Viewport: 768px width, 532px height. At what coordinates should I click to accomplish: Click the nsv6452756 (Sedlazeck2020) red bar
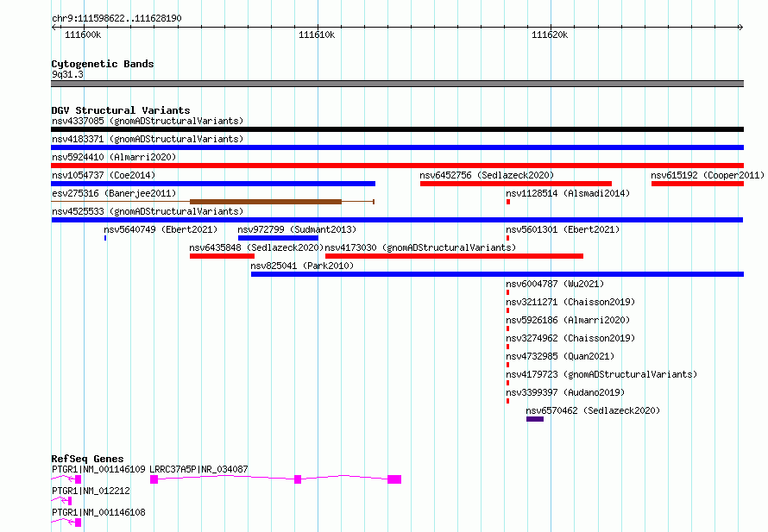click(x=516, y=184)
